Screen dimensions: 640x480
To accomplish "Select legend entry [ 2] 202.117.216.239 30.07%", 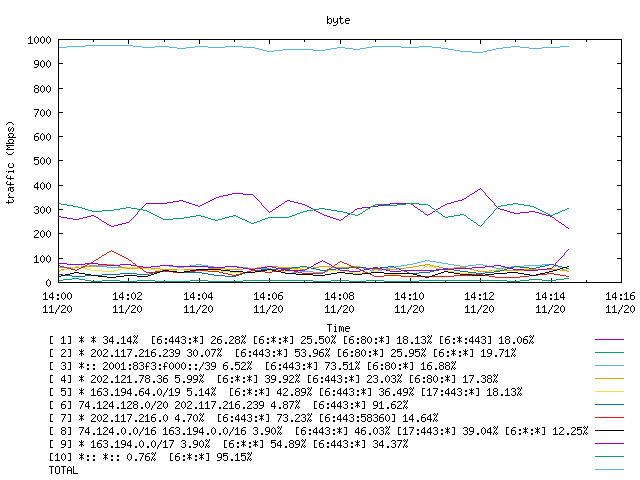I will [x=282, y=353].
